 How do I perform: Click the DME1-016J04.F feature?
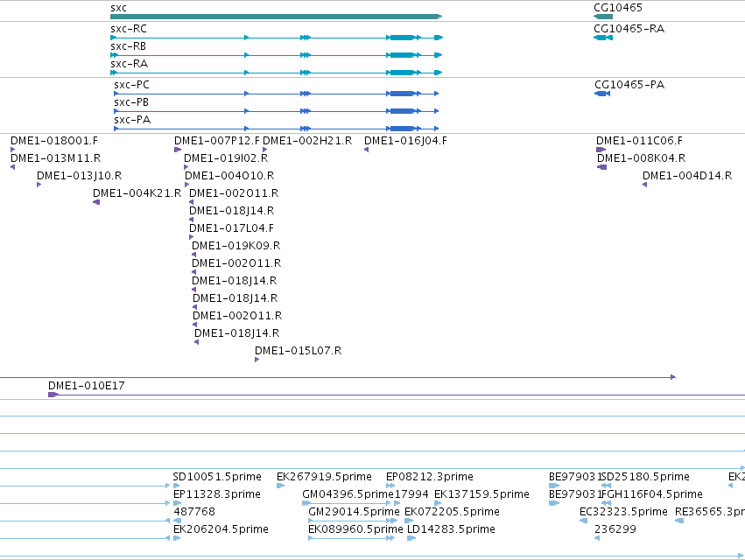click(366, 150)
